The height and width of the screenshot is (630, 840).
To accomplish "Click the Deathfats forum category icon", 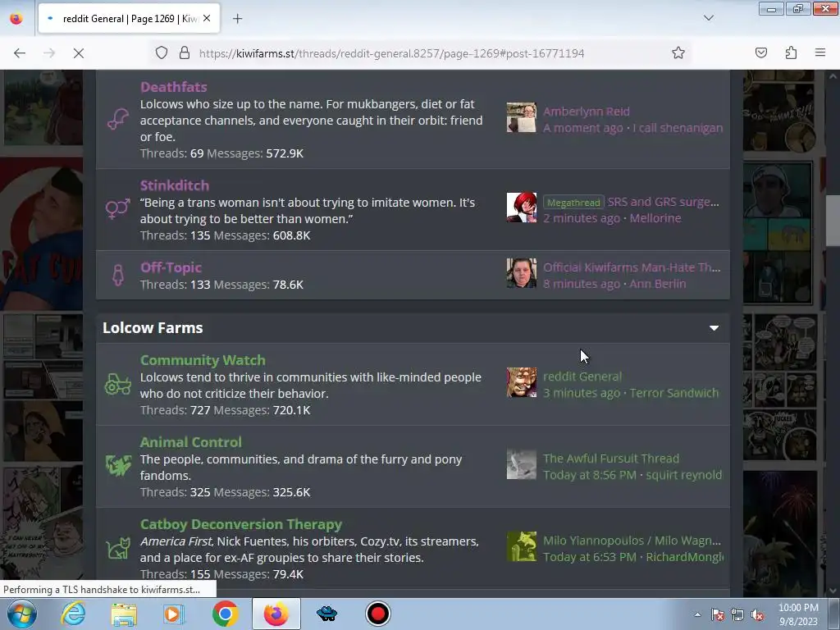I will point(118,119).
